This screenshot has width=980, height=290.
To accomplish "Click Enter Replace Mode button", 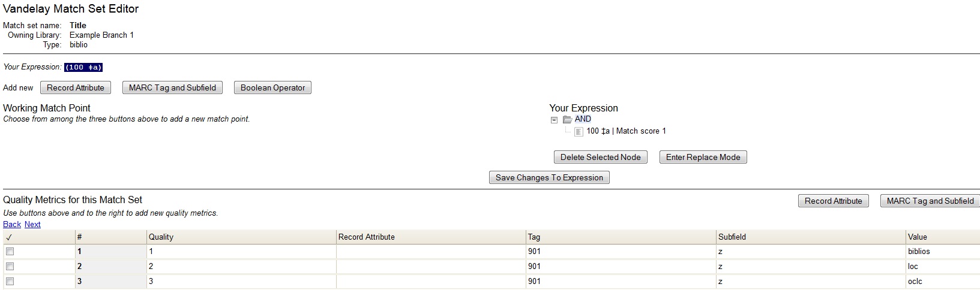I will click(703, 158).
